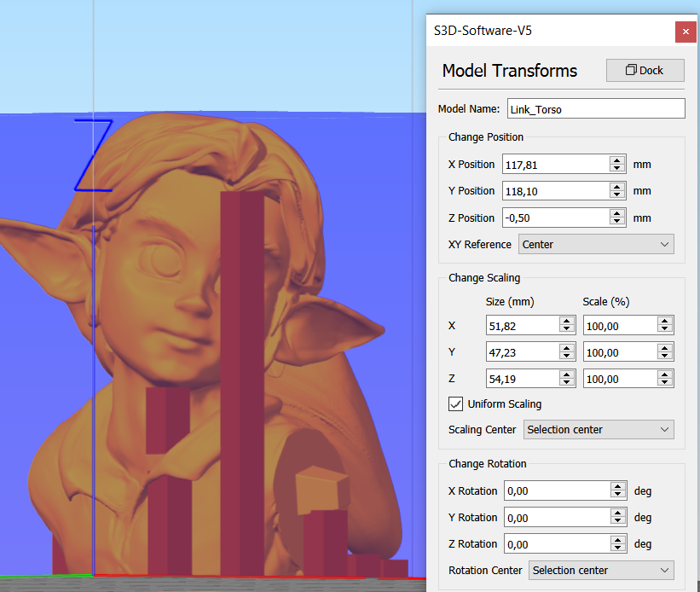The height and width of the screenshot is (592, 700).
Task: Decrease Z scale percent down arrow
Action: (665, 383)
